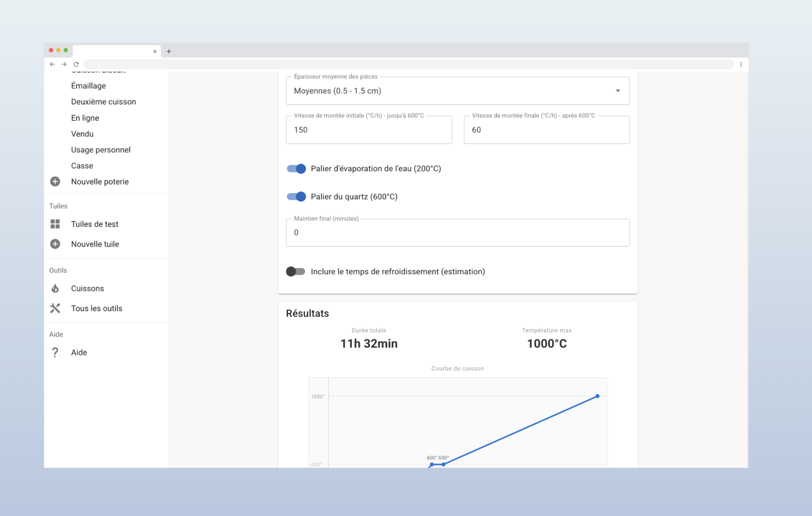Select Casse in the sidebar
Screen dimensions: 812x516
click(82, 166)
